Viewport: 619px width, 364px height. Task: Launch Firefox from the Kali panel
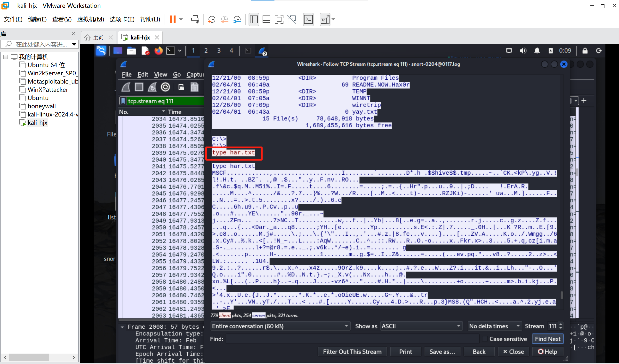158,51
